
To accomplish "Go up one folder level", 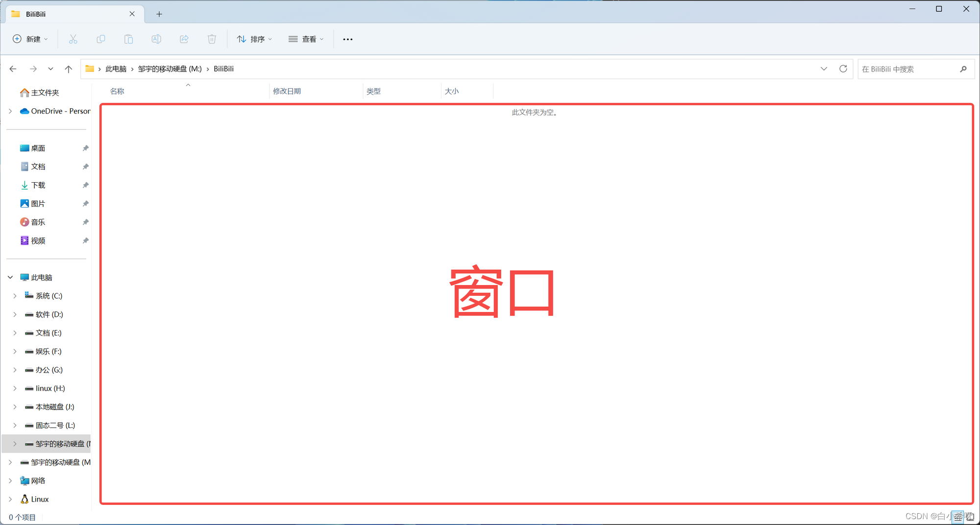I will click(69, 69).
